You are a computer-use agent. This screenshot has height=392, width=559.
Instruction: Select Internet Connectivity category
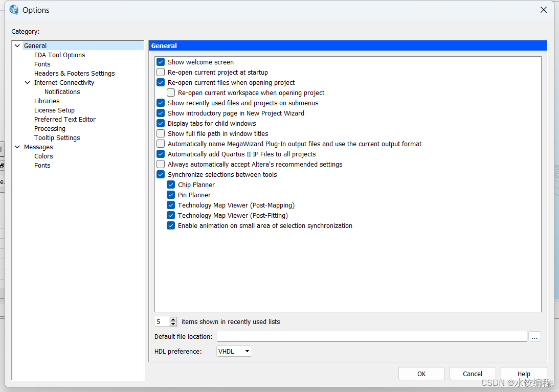pos(64,83)
